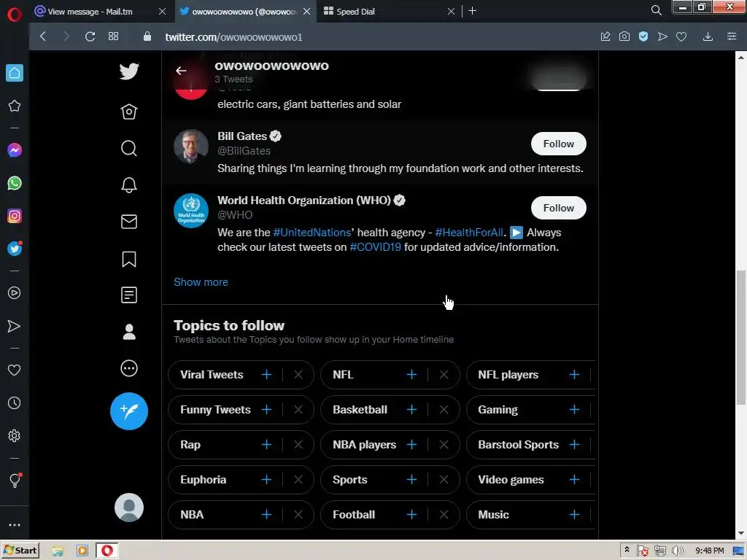Image resolution: width=747 pixels, height=560 pixels.
Task: Open Twitter Profile person icon
Action: pos(129,332)
